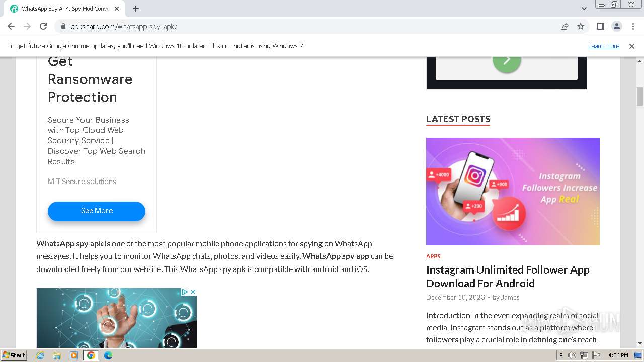Open Chrome three-dot menu
Image resolution: width=644 pixels, height=362 pixels.
click(632, 26)
